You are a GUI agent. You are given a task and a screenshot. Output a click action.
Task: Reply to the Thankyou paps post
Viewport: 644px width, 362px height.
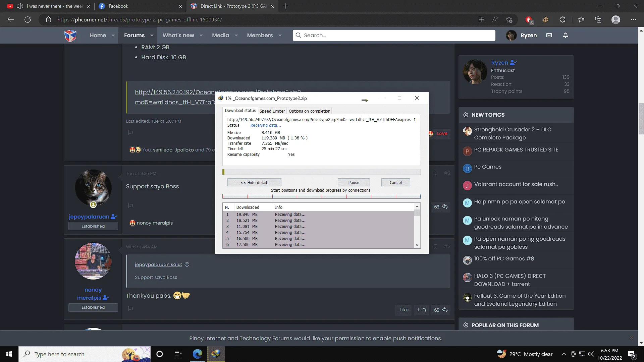[x=445, y=310]
